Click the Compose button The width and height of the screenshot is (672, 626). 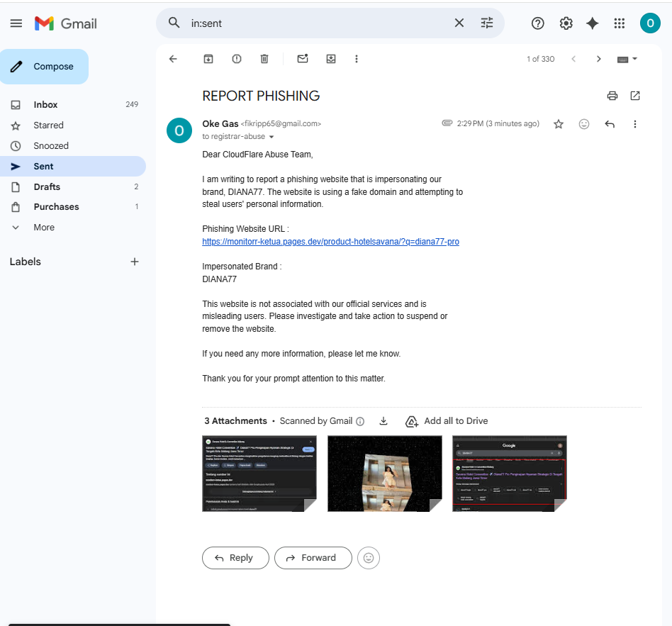click(x=44, y=67)
